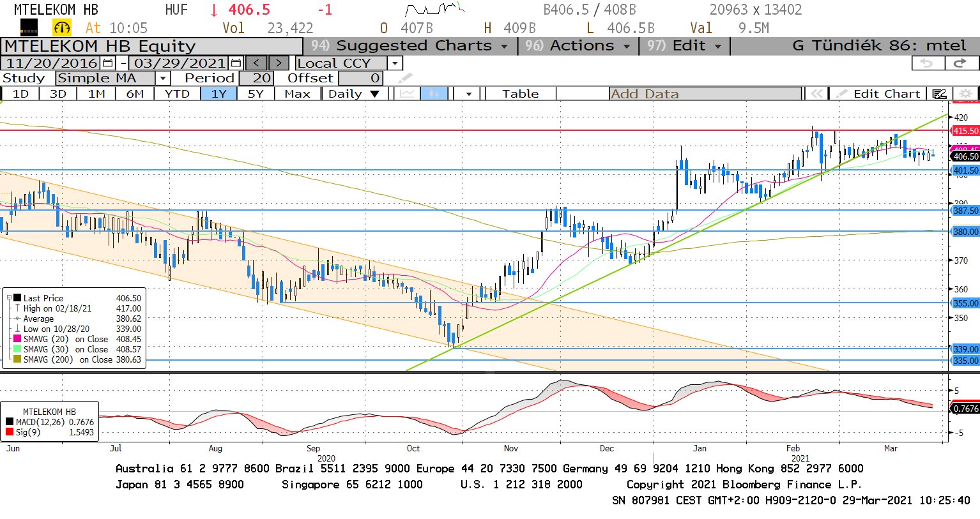Open the Edit menu
Screen dimensions: 980x519
pyautogui.click(x=684, y=46)
